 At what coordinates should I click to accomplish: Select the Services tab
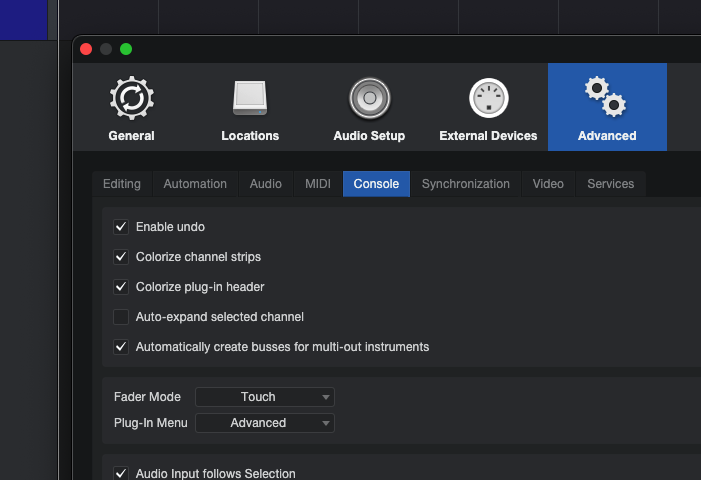coord(610,184)
